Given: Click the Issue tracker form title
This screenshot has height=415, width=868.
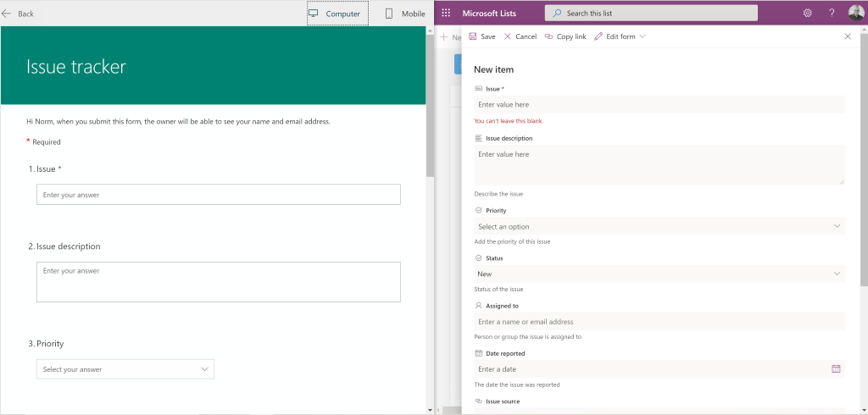Looking at the screenshot, I should pyautogui.click(x=76, y=67).
